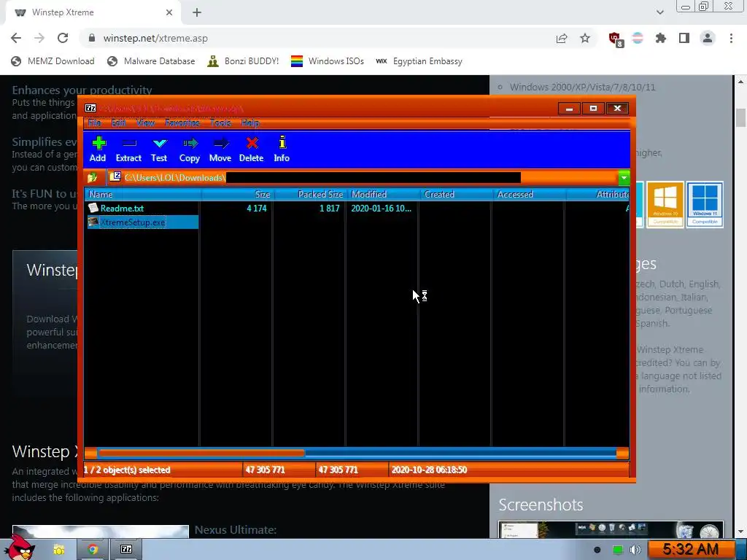Click the 7-Zip title bar app icon

(90, 108)
